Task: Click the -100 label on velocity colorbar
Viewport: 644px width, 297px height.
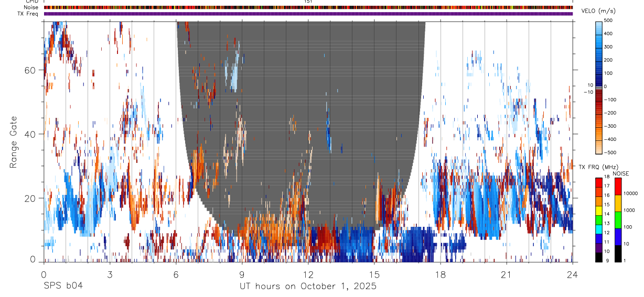Action: coord(610,100)
